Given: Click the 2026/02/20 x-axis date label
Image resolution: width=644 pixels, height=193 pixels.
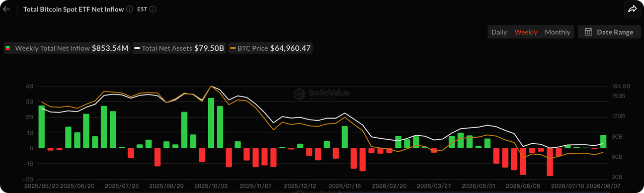Looking at the screenshot, I should [389, 186].
